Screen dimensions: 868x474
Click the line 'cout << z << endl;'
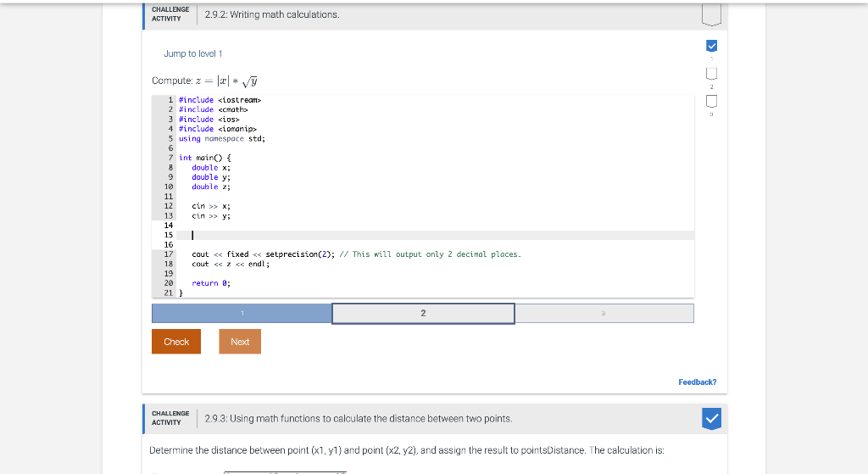(231, 264)
